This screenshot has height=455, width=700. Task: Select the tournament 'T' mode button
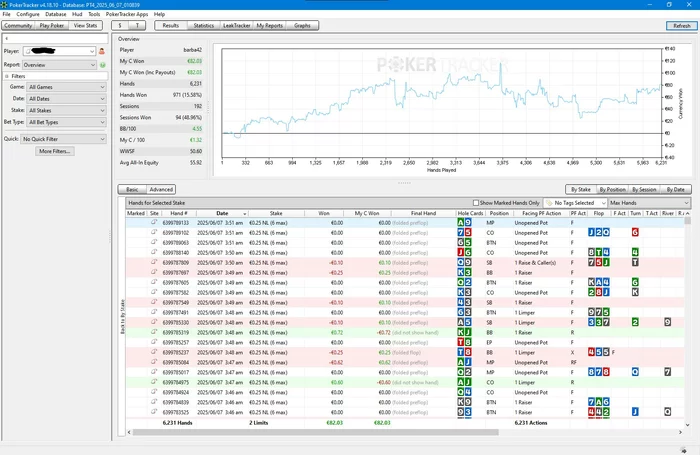coord(138,25)
